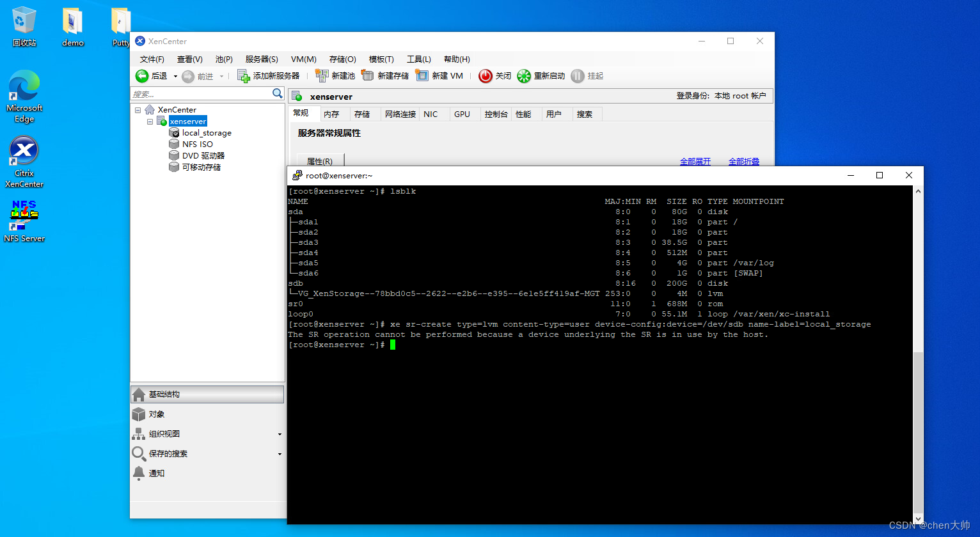
Task: Select local_storage in the tree
Action: 207,133
